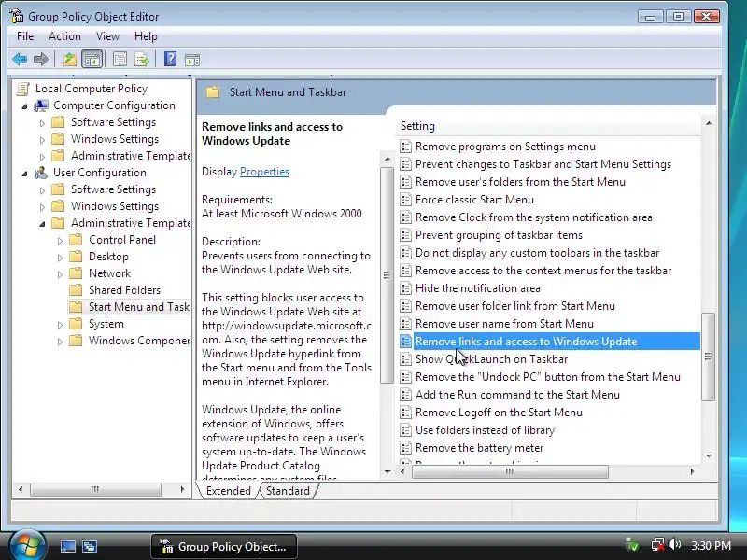Click Control Panel folder icon in tree

click(76, 240)
